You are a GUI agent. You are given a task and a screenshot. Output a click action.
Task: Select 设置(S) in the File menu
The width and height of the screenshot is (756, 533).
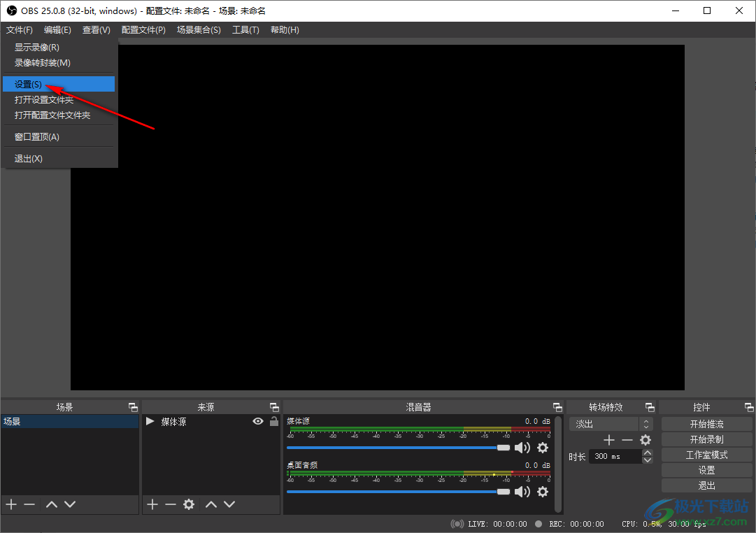(x=59, y=85)
